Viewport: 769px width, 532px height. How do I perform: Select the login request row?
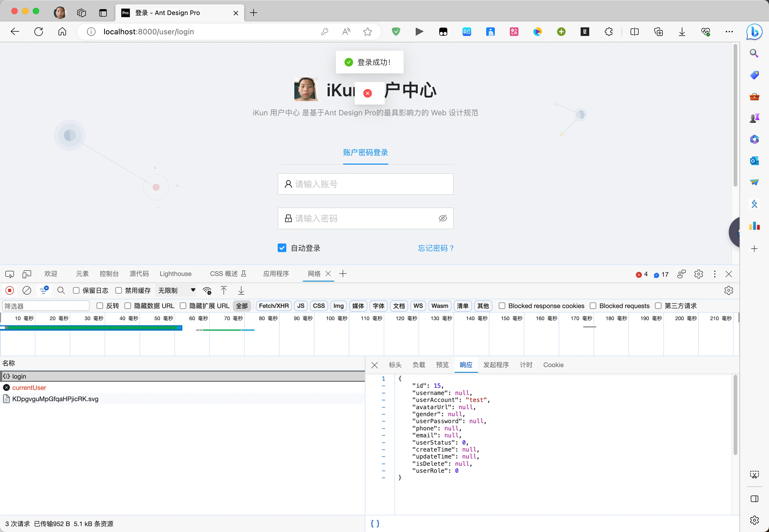point(182,376)
